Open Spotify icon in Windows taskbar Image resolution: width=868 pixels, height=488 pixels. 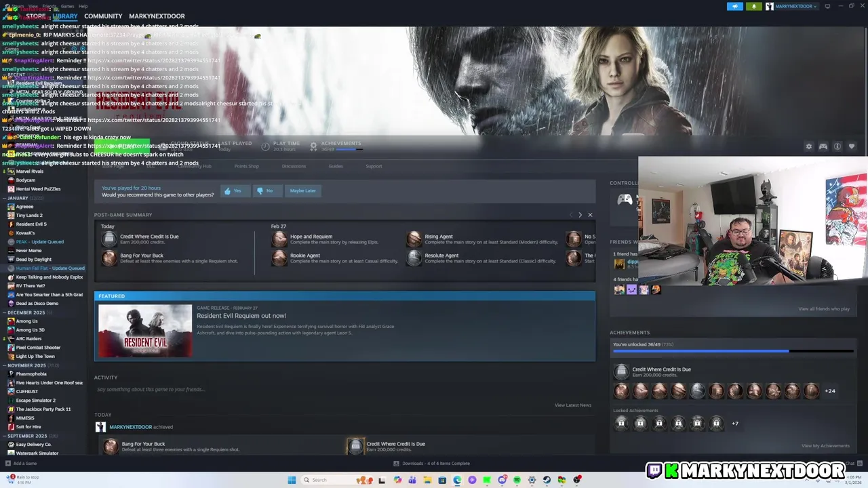(x=517, y=480)
